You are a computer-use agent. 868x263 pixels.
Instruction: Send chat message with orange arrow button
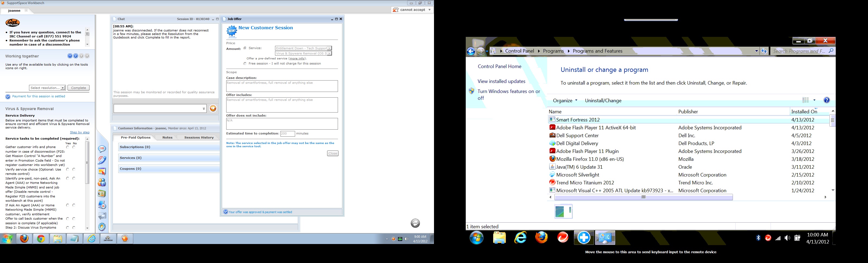tap(213, 108)
